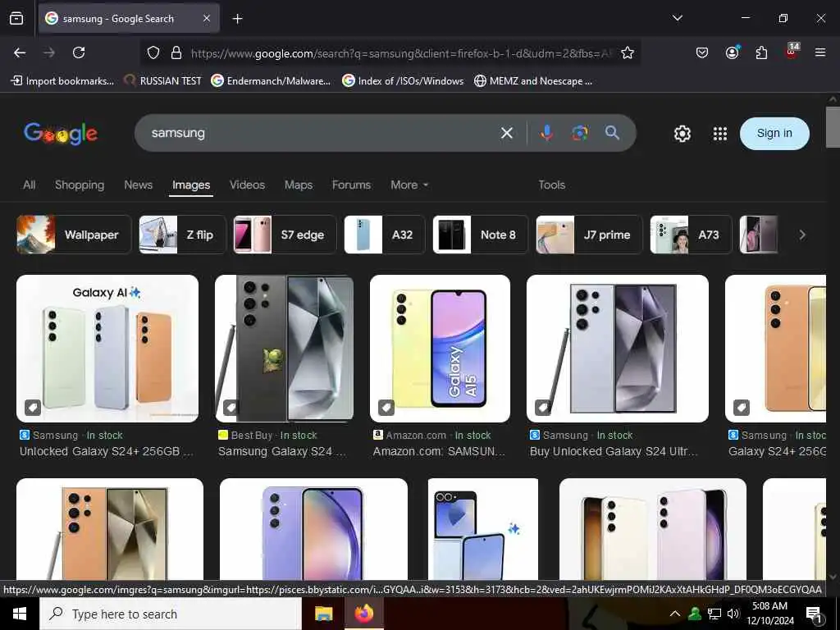Switch to the Videos tab
Image resolution: width=840 pixels, height=630 pixels.
point(247,185)
